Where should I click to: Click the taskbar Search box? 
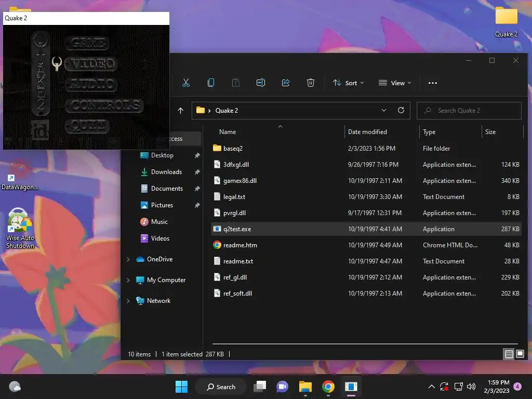221,387
